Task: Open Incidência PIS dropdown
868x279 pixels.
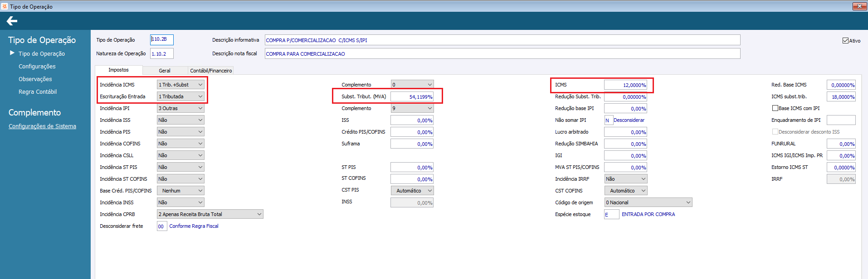Action: click(x=180, y=132)
